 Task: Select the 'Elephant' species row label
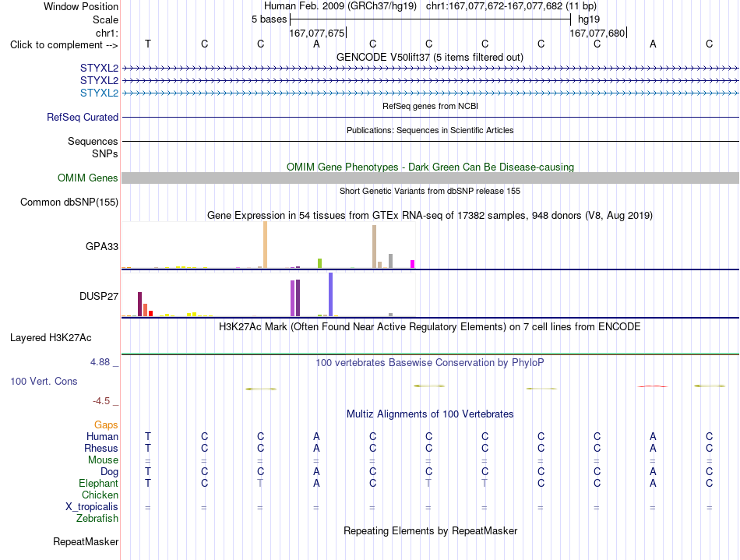click(x=99, y=483)
